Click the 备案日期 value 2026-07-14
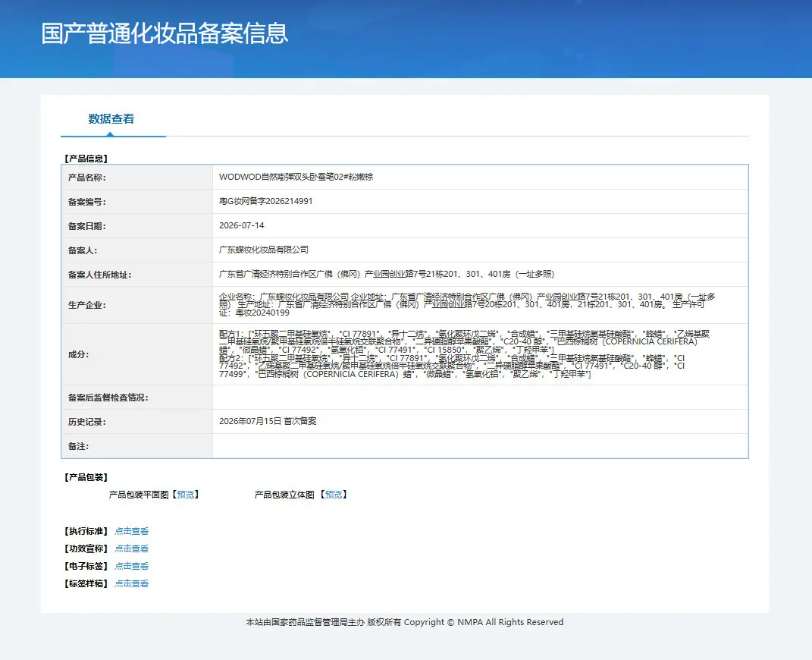 (242, 225)
